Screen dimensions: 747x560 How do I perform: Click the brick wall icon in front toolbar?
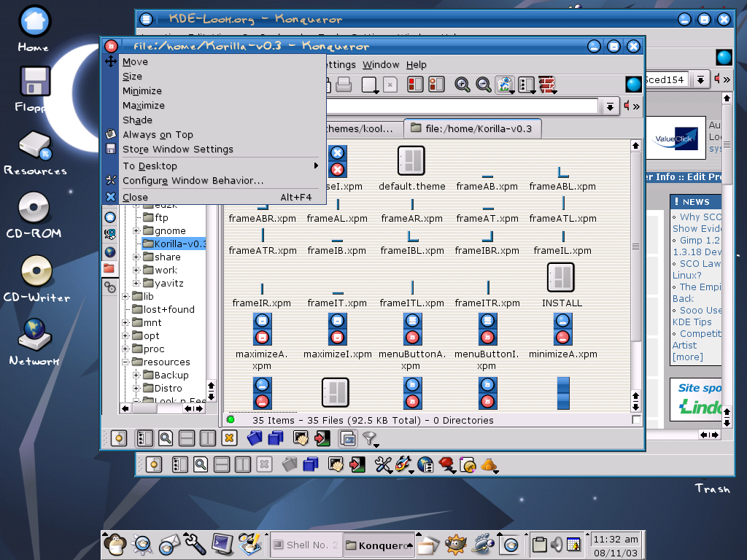click(x=547, y=85)
